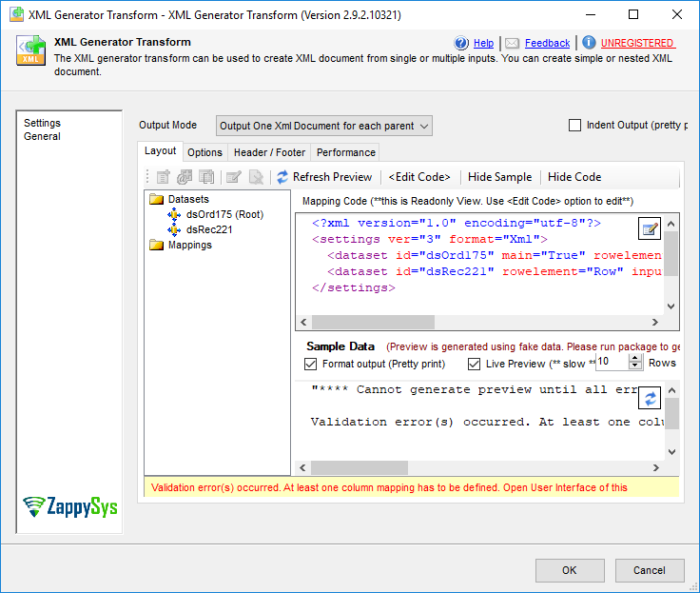Screen dimensions: 700x593
Task: Click left arrow of Mapping Code horizontal scrollbar
Action: point(303,322)
